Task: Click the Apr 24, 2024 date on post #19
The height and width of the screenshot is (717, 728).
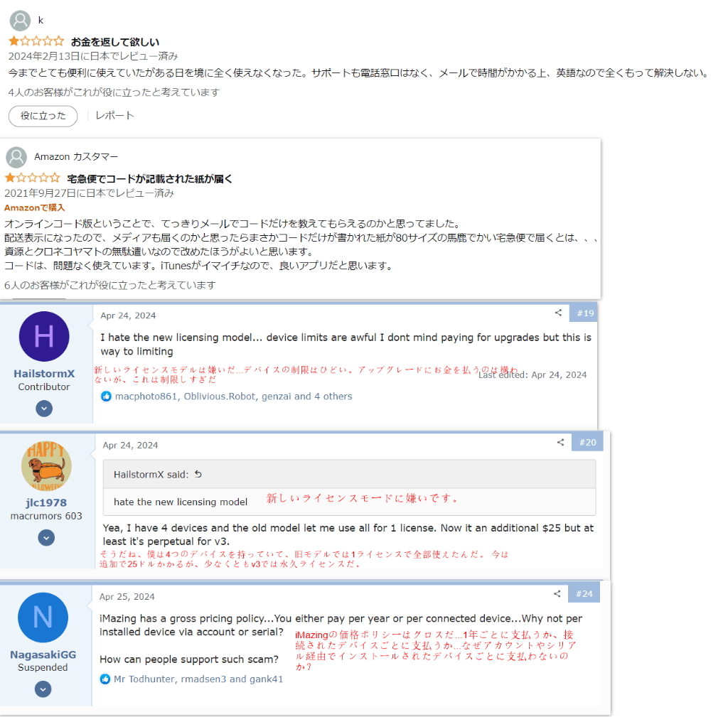Action: (x=128, y=316)
